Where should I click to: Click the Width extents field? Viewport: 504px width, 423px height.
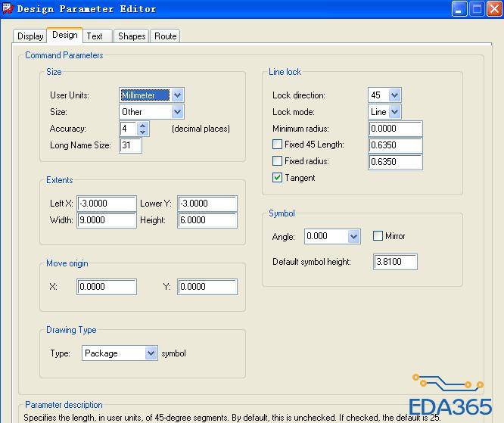107,220
